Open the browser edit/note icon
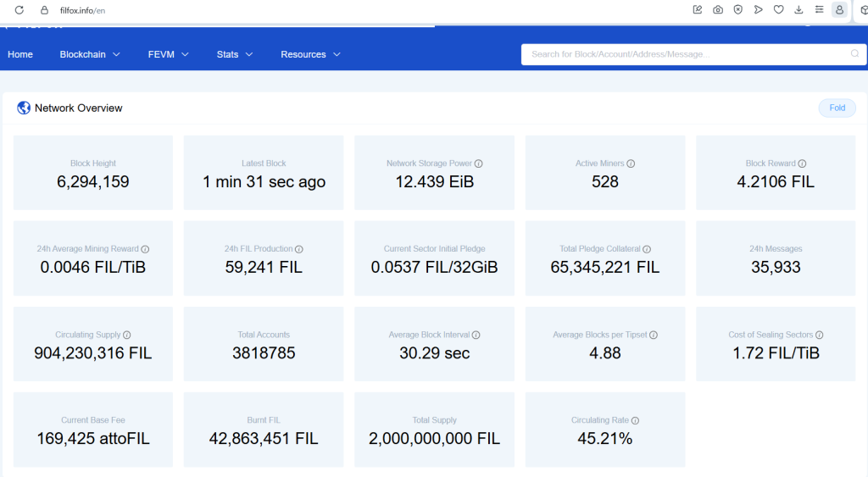The image size is (868, 477). (698, 9)
